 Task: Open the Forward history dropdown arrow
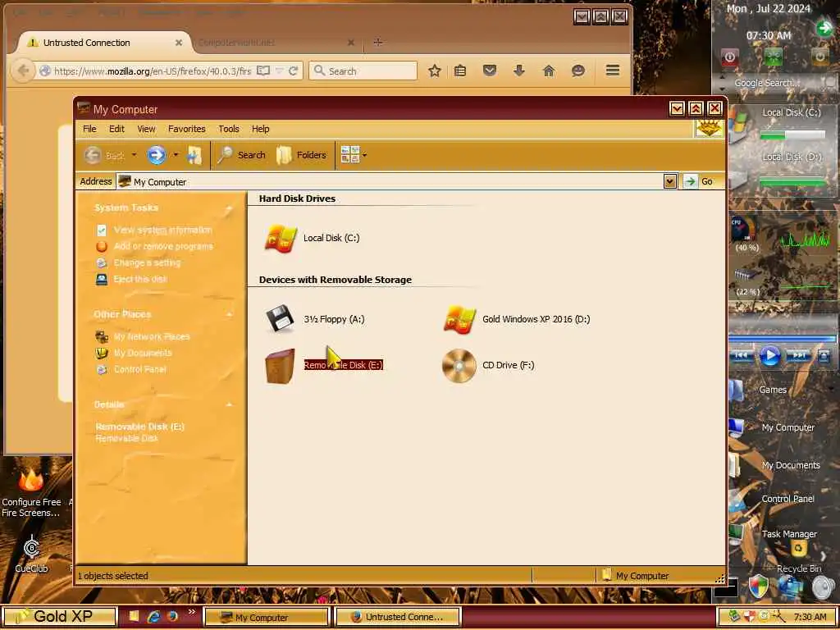coord(176,155)
